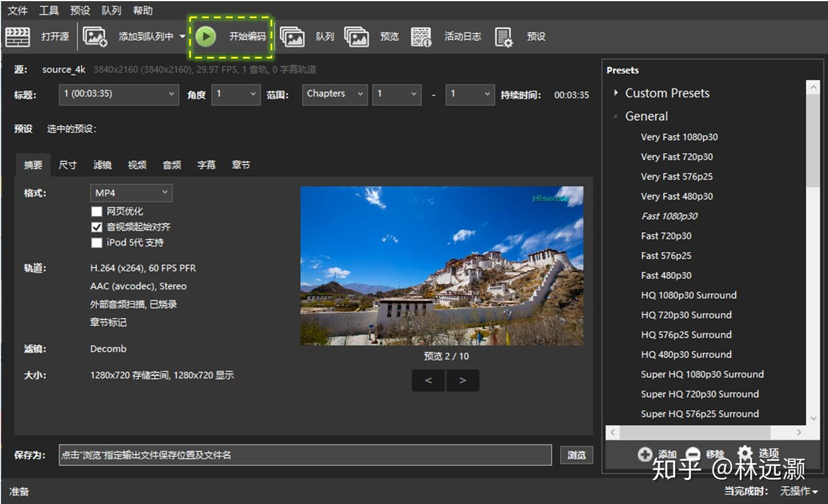Select the Very Fast 480p30 preset
This screenshot has width=828, height=504.
[677, 197]
